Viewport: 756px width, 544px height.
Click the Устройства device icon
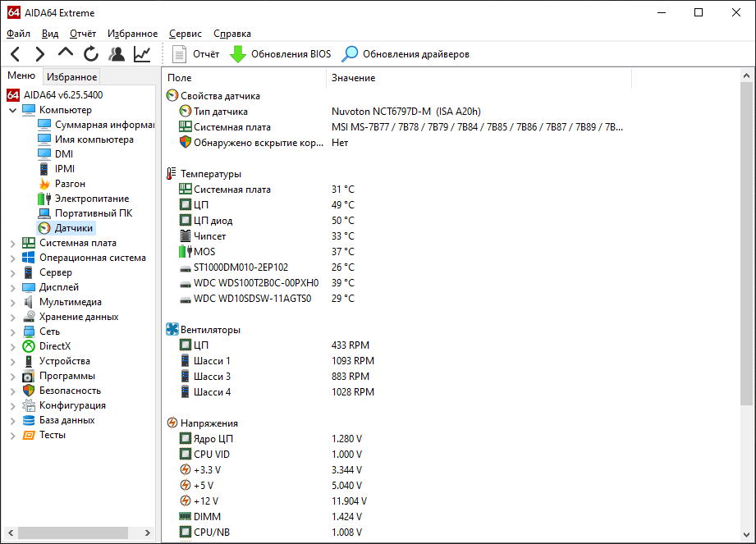pos(29,361)
